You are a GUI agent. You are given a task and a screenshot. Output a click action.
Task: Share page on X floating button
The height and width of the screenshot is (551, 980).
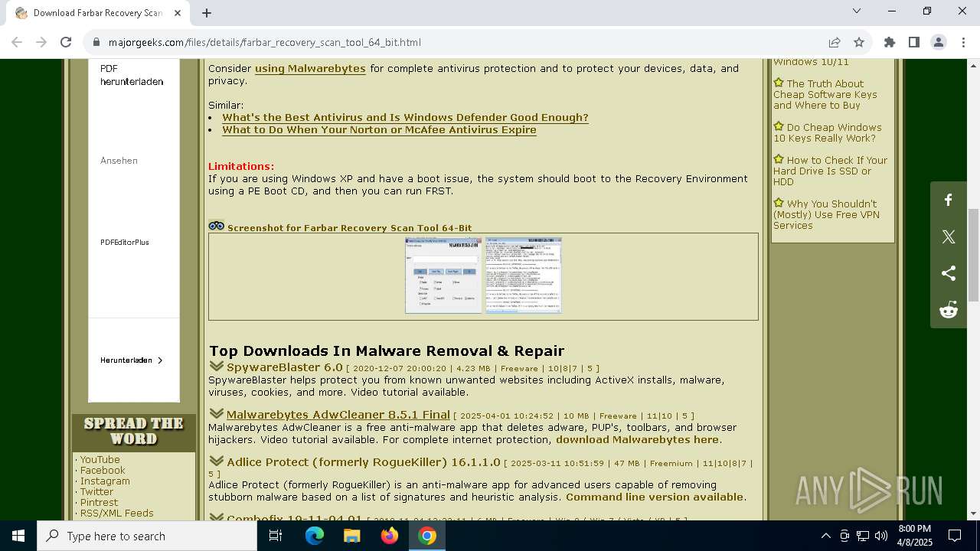pos(949,236)
